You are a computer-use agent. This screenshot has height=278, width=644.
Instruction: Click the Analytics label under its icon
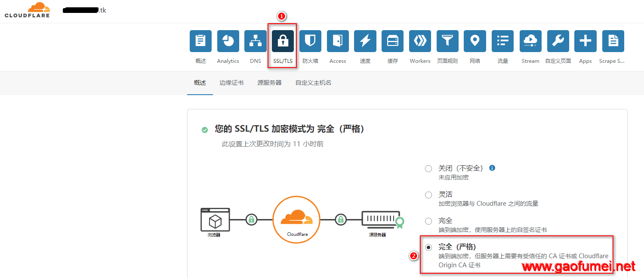click(x=228, y=61)
